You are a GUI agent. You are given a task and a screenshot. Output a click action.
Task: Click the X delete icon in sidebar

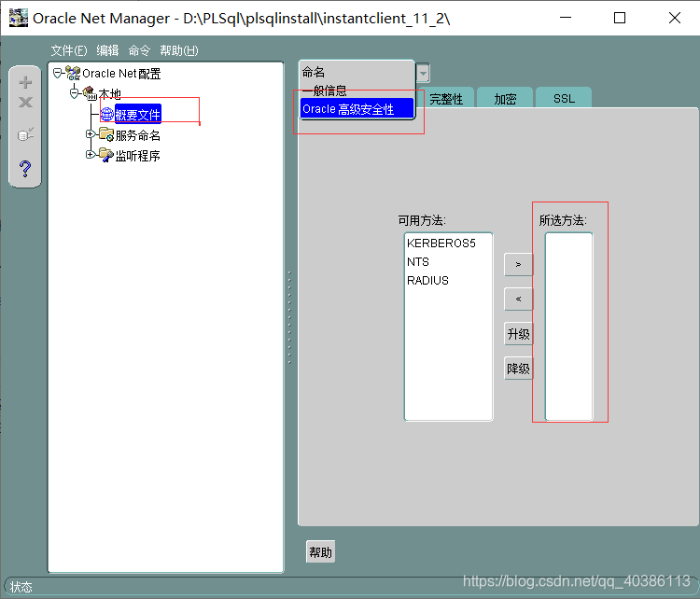coord(25,103)
